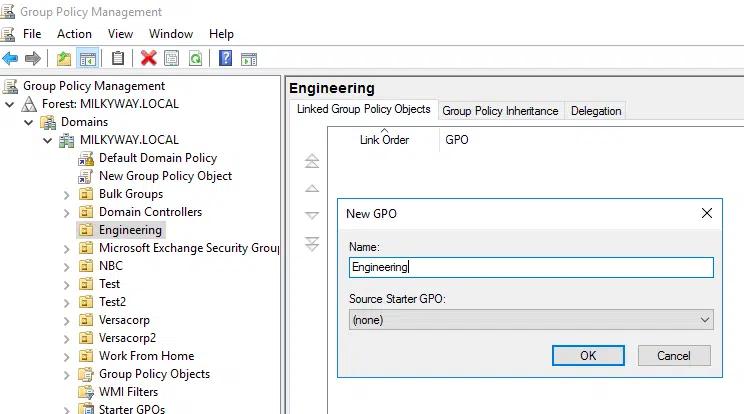The image size is (744, 414).
Task: Select the NBC tree item label
Action: [x=111, y=266]
